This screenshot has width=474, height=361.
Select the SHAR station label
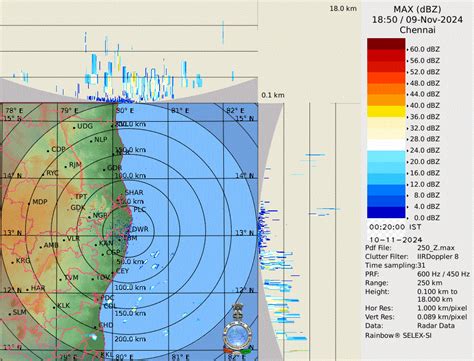click(134, 192)
